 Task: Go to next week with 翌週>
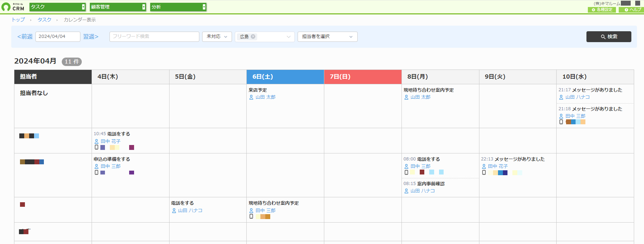pos(91,37)
